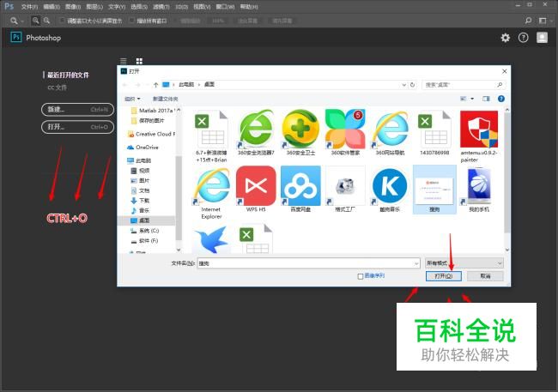Select 下载 folder in navigation tree
Screen dimensions: 558x392
pyautogui.click(x=141, y=201)
